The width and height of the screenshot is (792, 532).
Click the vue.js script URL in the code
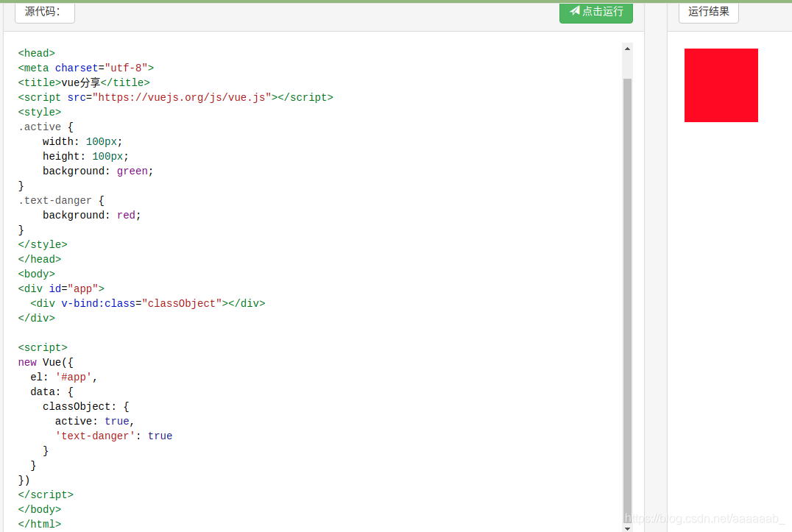pyautogui.click(x=182, y=97)
